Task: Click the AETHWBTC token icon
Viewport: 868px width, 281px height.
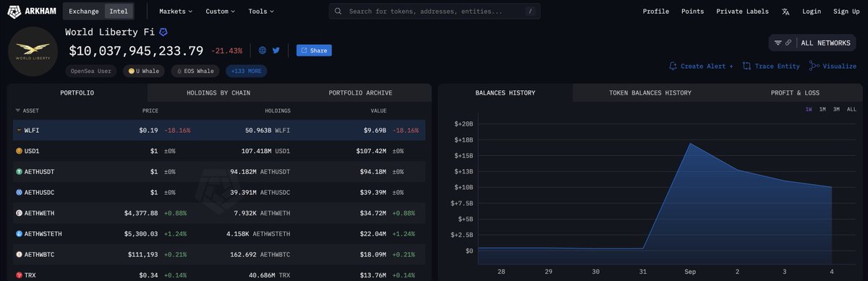Action: coord(19,255)
